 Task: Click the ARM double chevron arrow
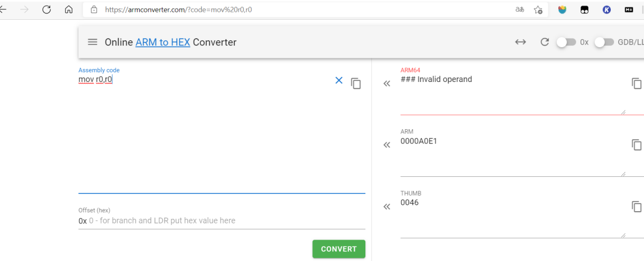(387, 145)
